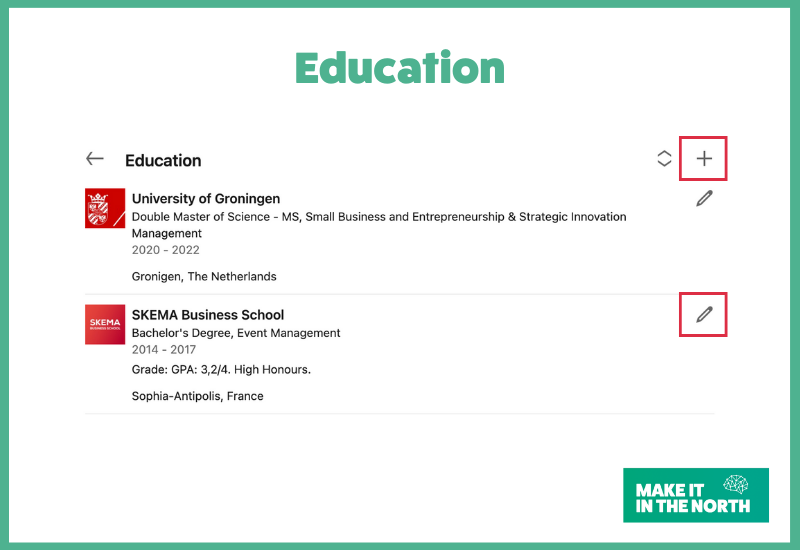Click the Sophia-Antipolis, France location text

pyautogui.click(x=198, y=396)
